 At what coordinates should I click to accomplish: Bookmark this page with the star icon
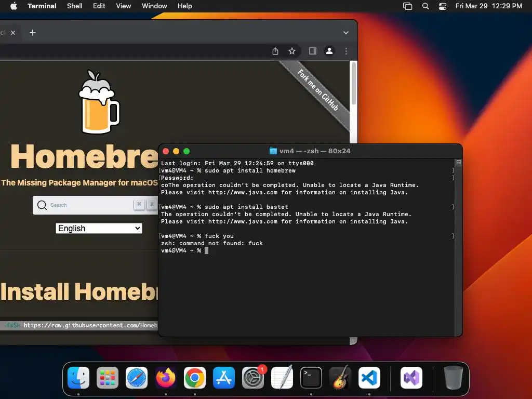(x=292, y=51)
